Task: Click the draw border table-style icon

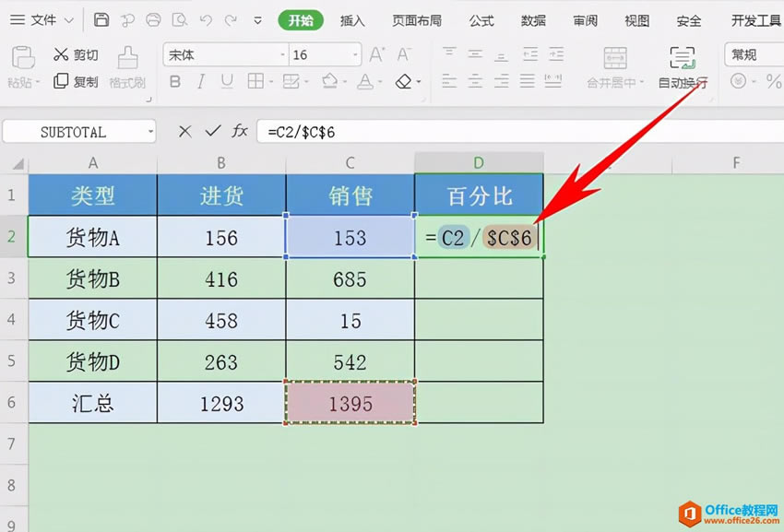Action: pos(291,81)
